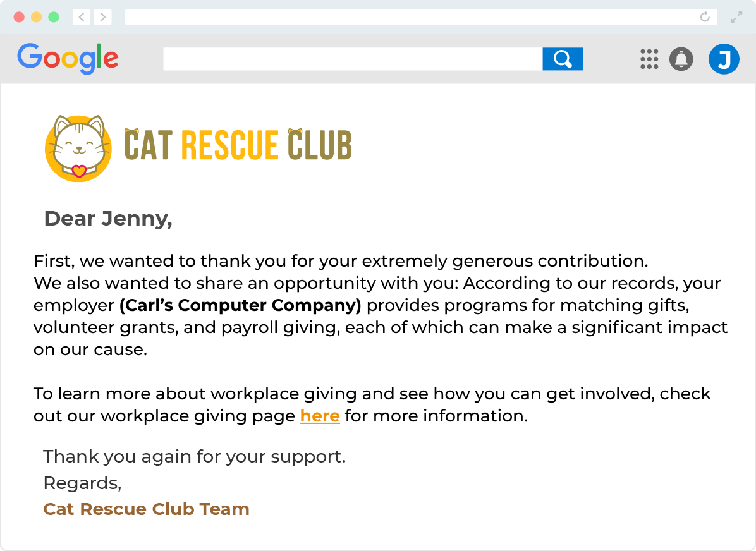756x551 pixels.
Task: Focus the Google search input field
Action: coord(353,59)
